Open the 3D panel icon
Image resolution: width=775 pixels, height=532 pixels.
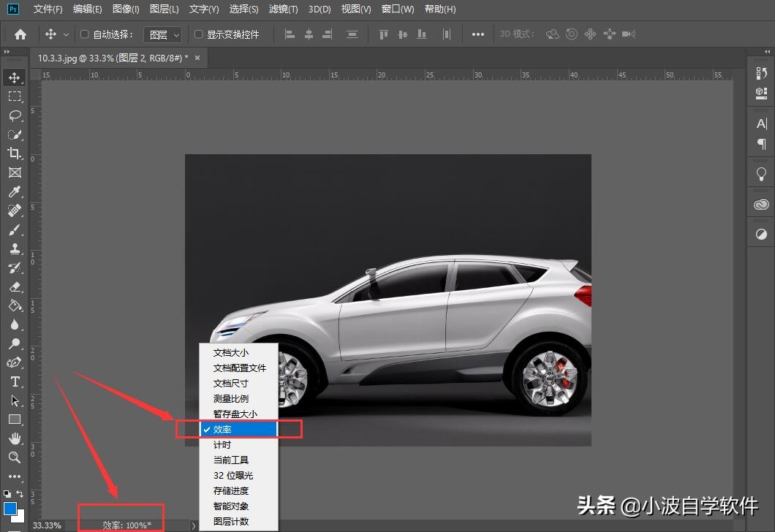(761, 93)
